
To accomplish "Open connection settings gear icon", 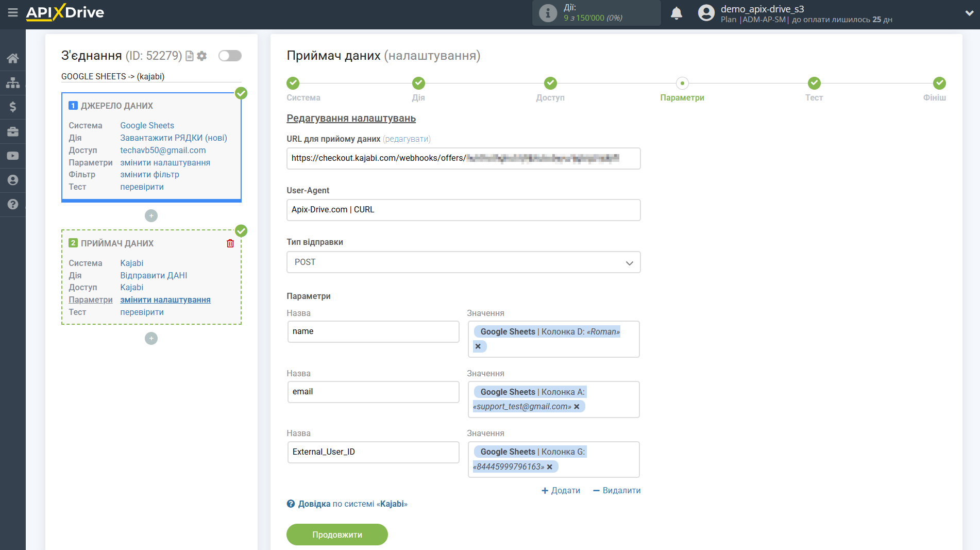I will (x=202, y=56).
